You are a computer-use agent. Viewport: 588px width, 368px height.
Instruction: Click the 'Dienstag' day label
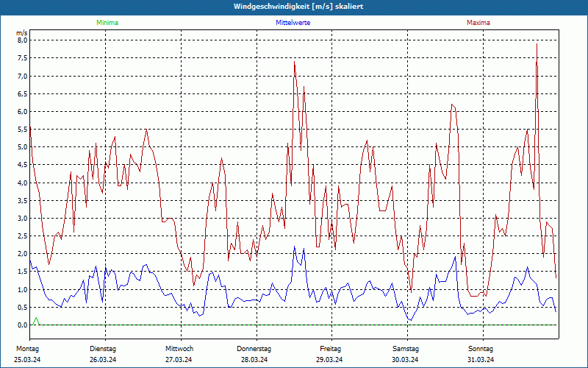point(103,349)
